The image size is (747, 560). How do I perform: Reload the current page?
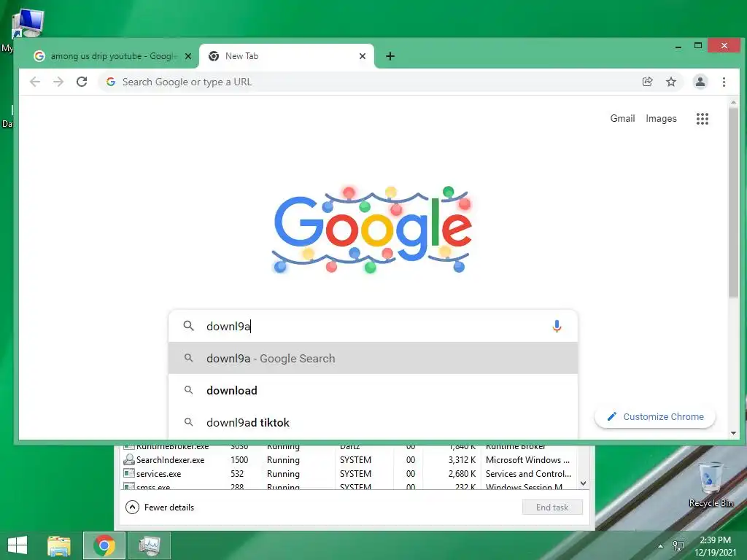coord(82,82)
